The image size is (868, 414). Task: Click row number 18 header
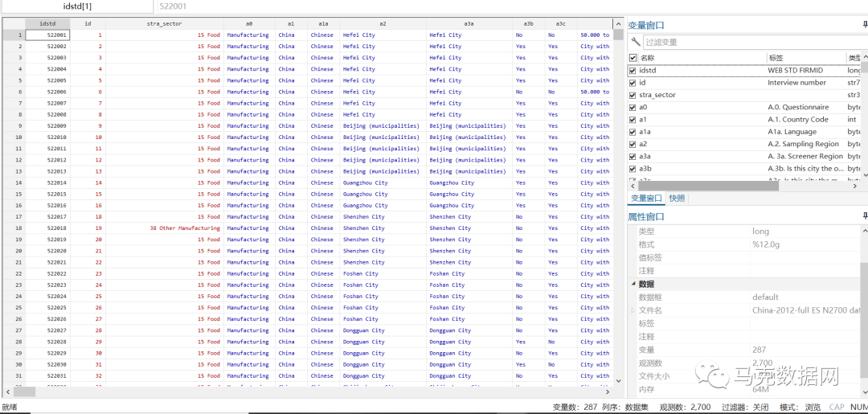click(x=14, y=228)
